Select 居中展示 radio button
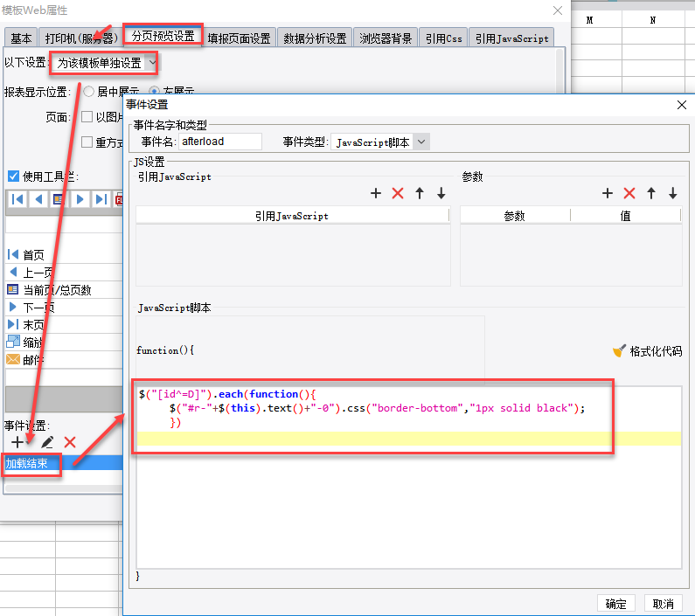Viewport: 695px width, 616px height. coord(88,91)
